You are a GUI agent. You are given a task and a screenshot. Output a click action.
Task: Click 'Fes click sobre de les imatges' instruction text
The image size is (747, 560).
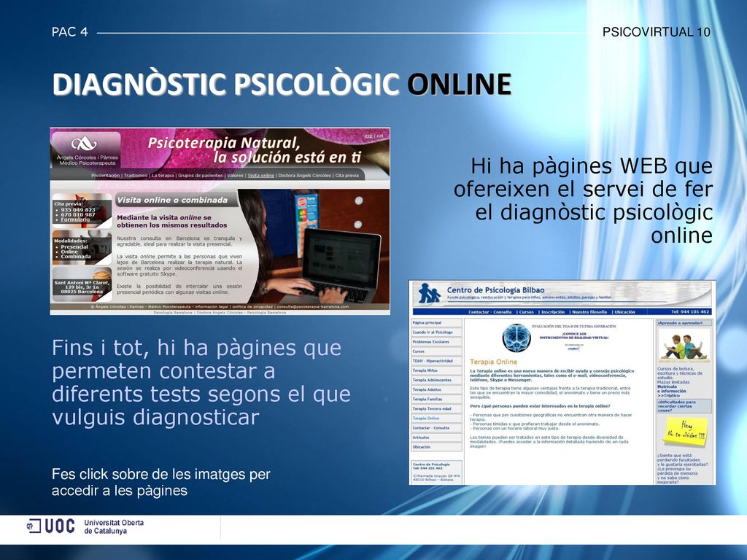(x=161, y=483)
